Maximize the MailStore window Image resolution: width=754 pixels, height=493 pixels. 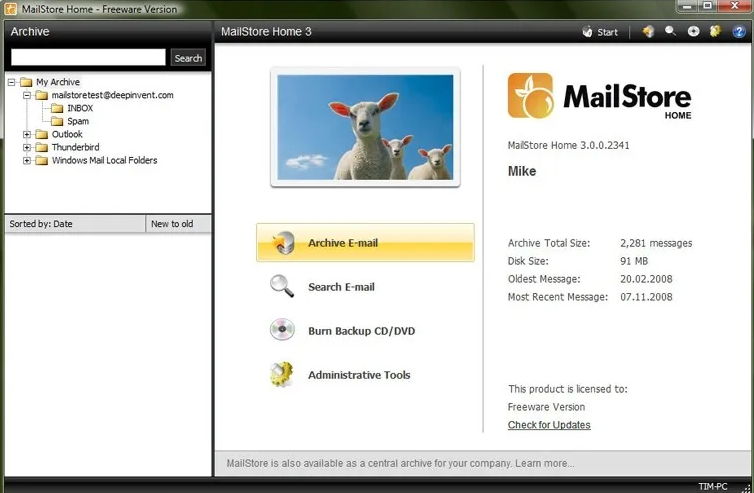coord(707,6)
